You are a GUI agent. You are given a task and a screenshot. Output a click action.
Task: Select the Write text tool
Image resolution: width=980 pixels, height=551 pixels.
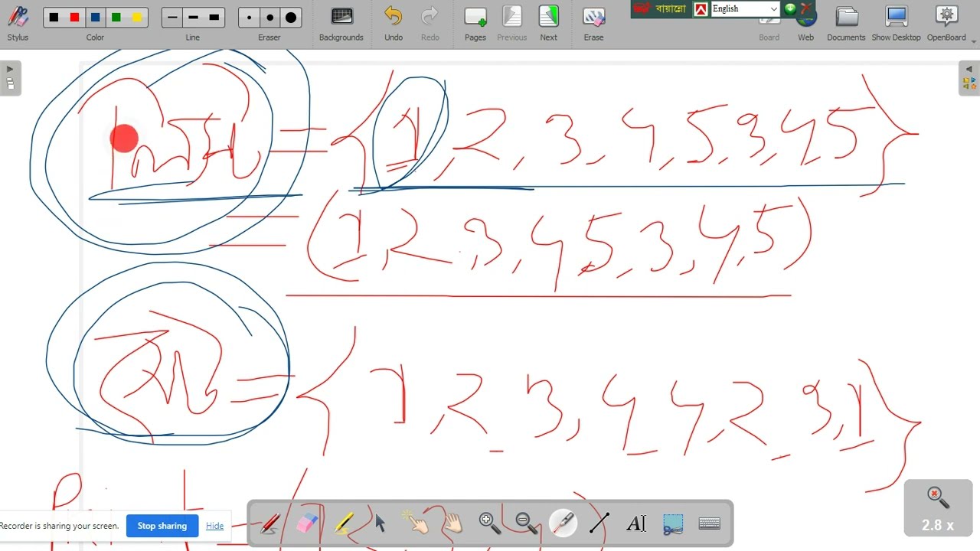pyautogui.click(x=636, y=523)
